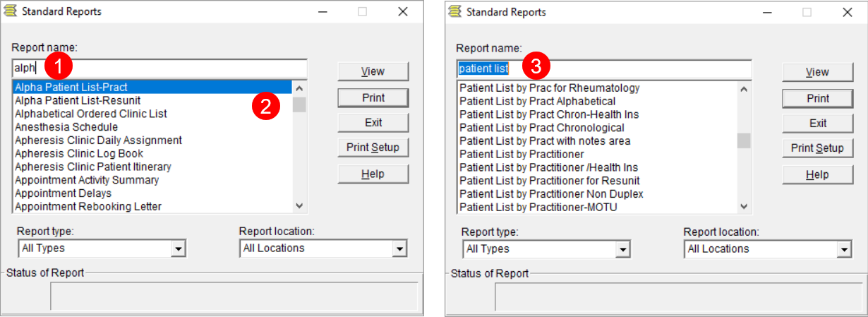Click the right report list's scroll down arrow
This screenshot has height=317, width=868.
[744, 206]
